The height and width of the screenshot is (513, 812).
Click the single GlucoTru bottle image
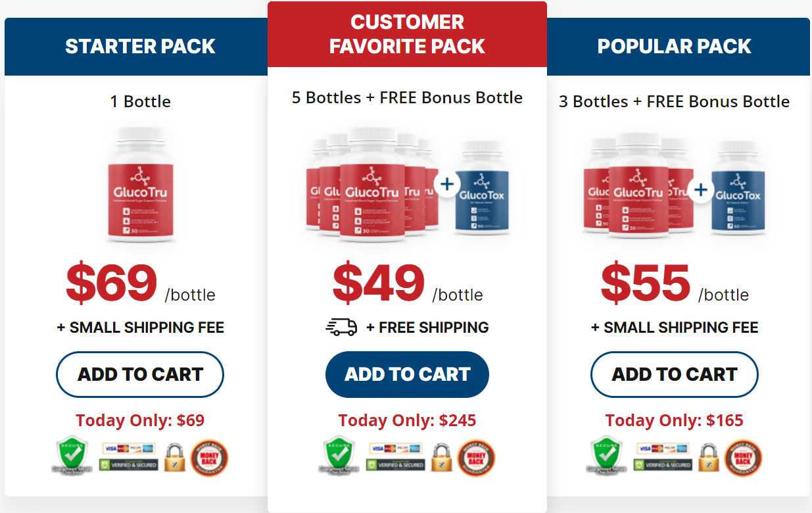click(x=141, y=185)
